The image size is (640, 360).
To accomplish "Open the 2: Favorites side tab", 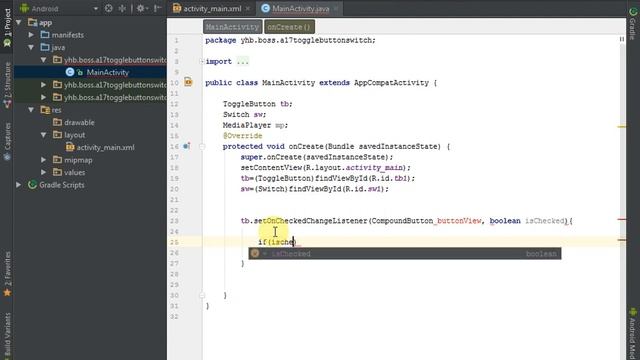I will coord(7,273).
